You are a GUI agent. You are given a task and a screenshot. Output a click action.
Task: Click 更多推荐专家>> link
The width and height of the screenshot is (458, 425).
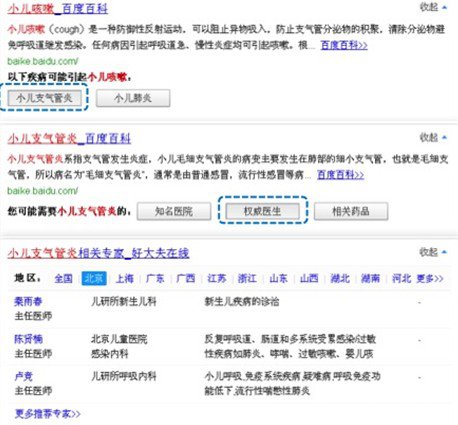click(47, 414)
